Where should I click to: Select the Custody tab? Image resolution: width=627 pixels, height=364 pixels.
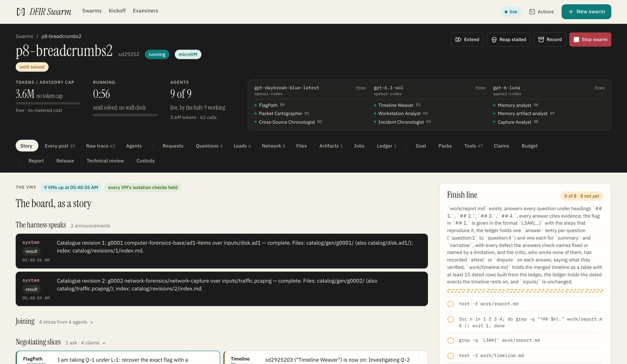pyautogui.click(x=146, y=161)
